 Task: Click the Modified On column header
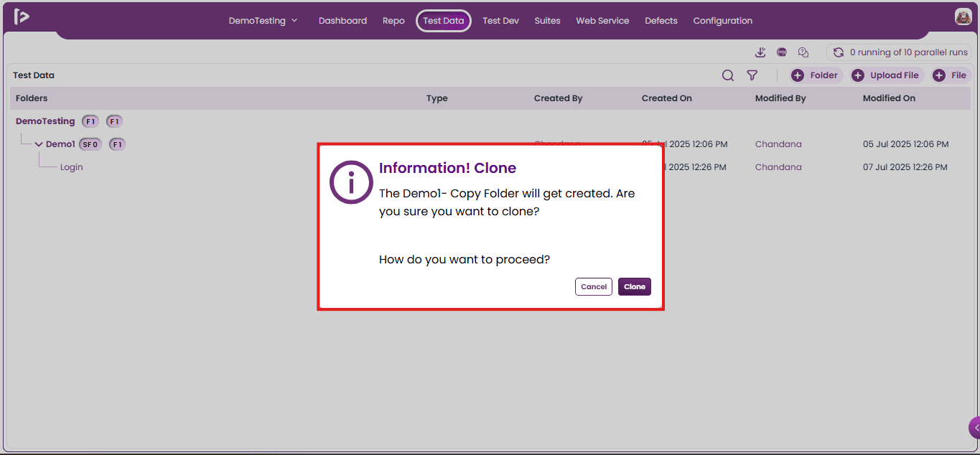[x=889, y=98]
